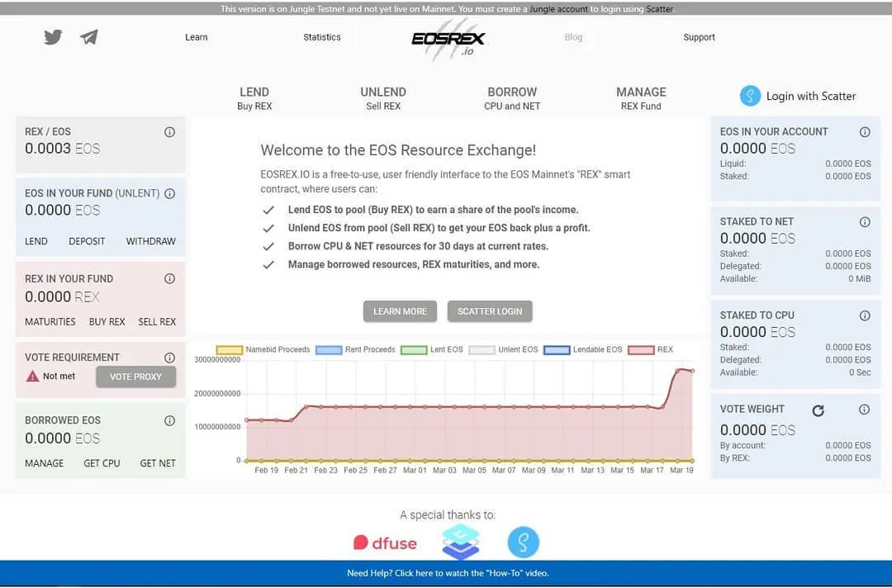This screenshot has height=588, width=892.
Task: Show info for Vote Requirement card
Action: coord(169,358)
